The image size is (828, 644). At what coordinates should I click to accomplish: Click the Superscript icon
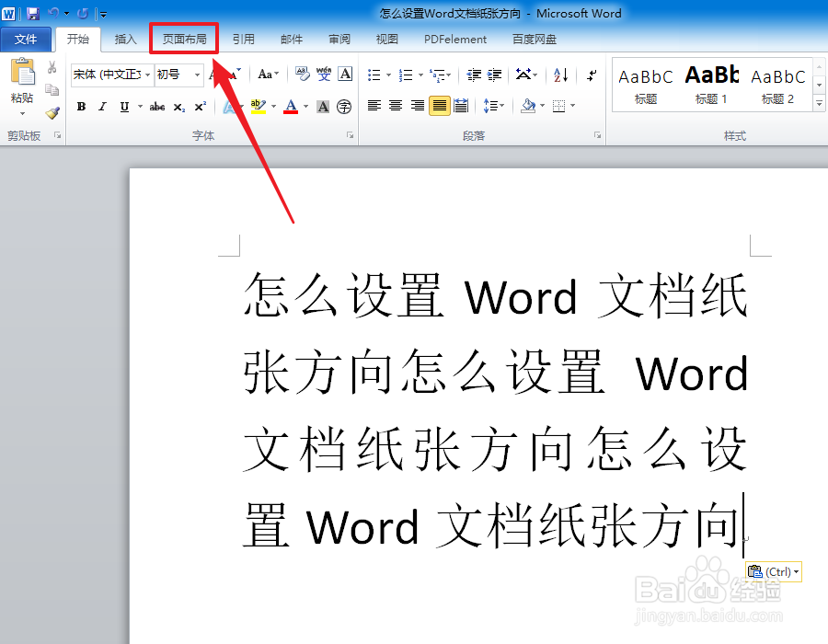tap(201, 107)
